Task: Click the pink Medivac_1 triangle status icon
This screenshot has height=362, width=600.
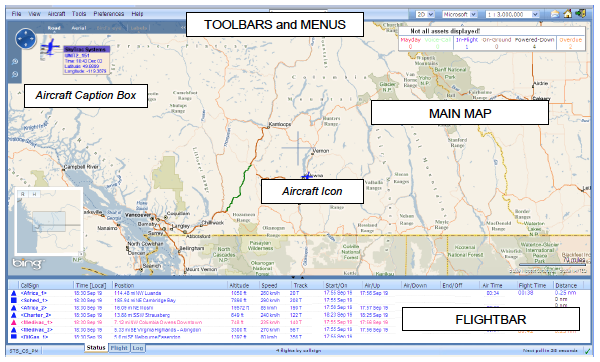Action: tap(14, 323)
